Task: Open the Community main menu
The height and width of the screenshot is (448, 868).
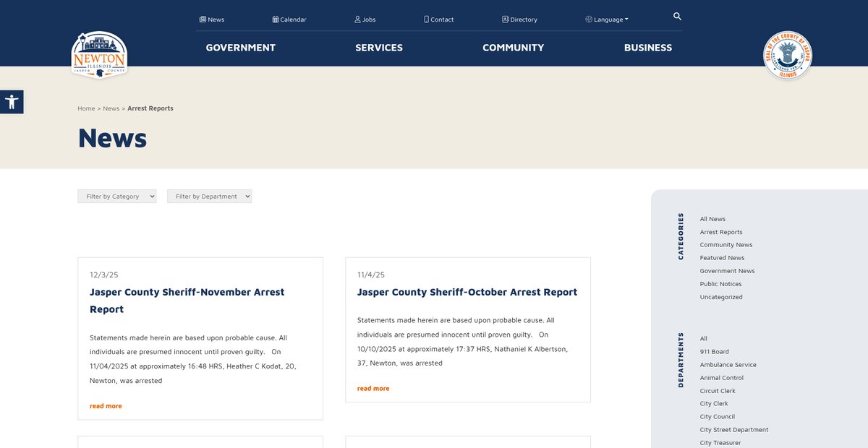Action: coord(513,48)
